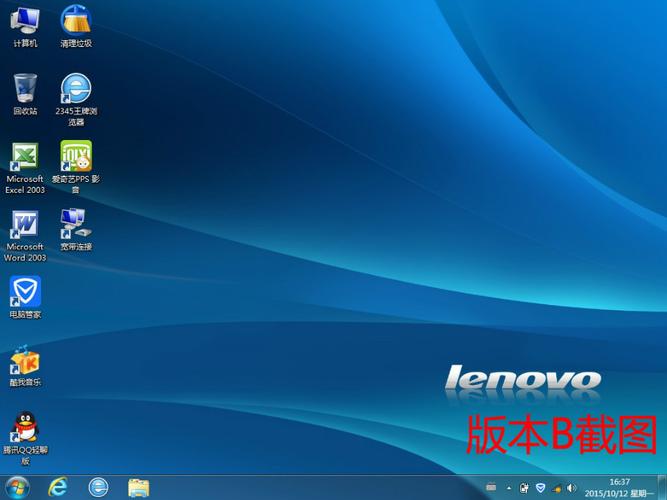The height and width of the screenshot is (500, 667).
Task: Launch 2345 browser from the taskbar
Action: pos(98,487)
